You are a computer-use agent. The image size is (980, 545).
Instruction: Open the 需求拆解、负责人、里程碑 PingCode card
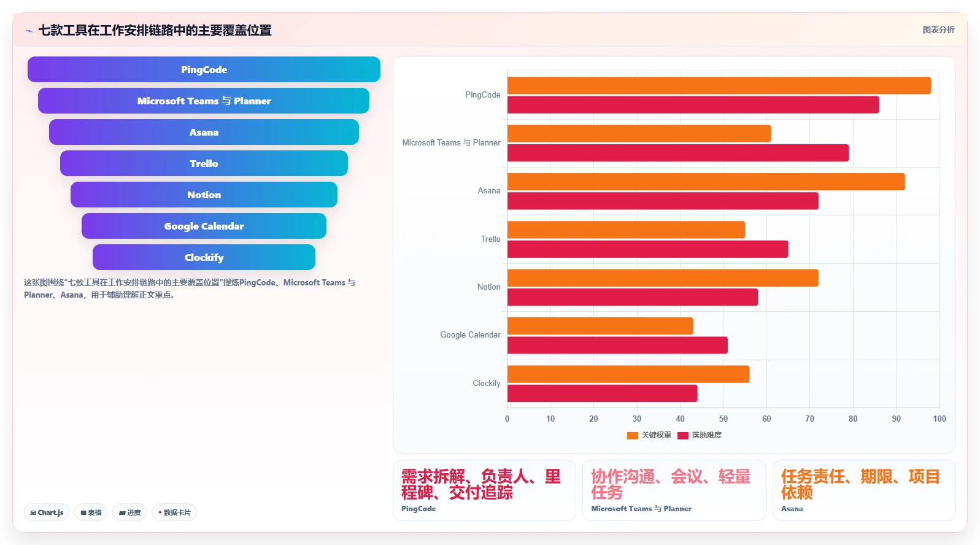[484, 490]
